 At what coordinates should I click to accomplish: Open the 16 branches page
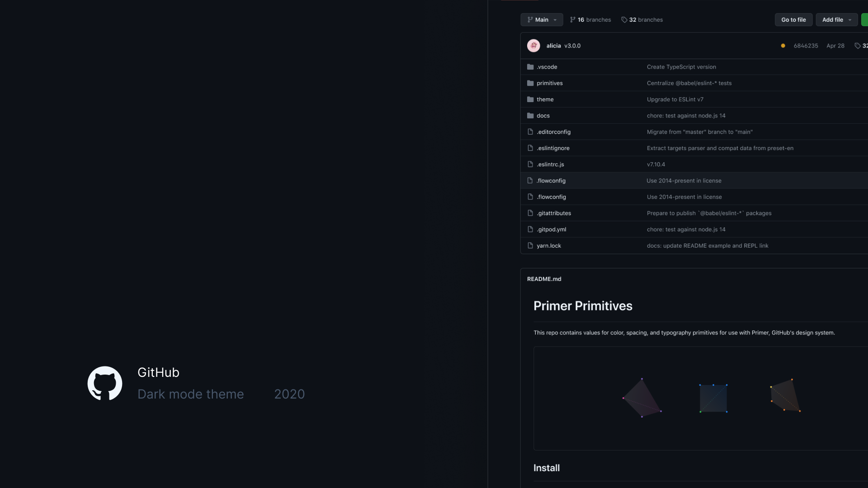click(x=590, y=19)
